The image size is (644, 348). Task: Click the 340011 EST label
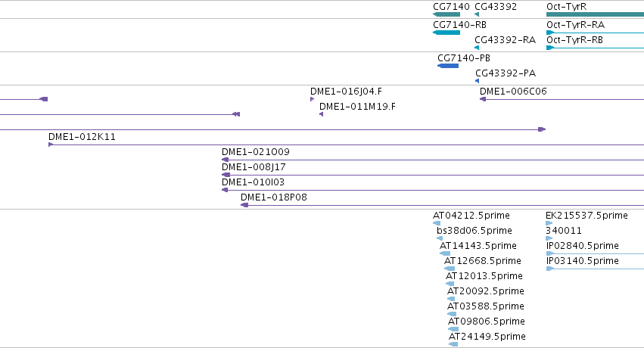[564, 231]
